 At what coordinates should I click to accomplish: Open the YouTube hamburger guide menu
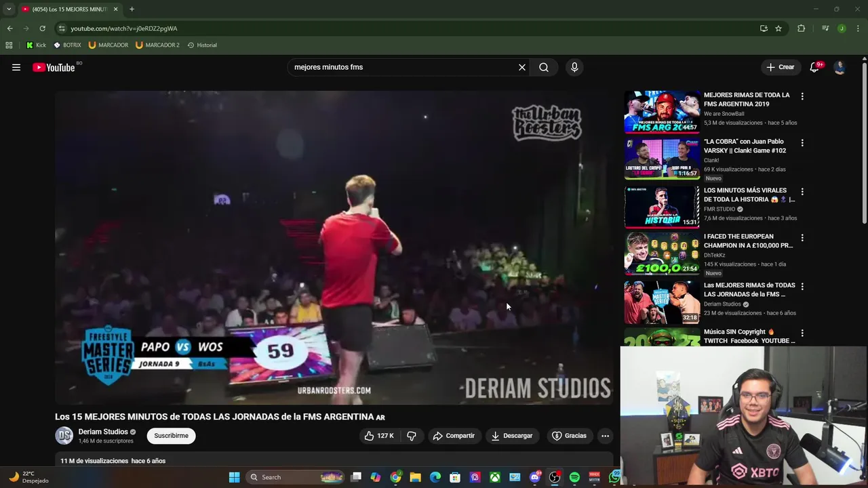16,67
